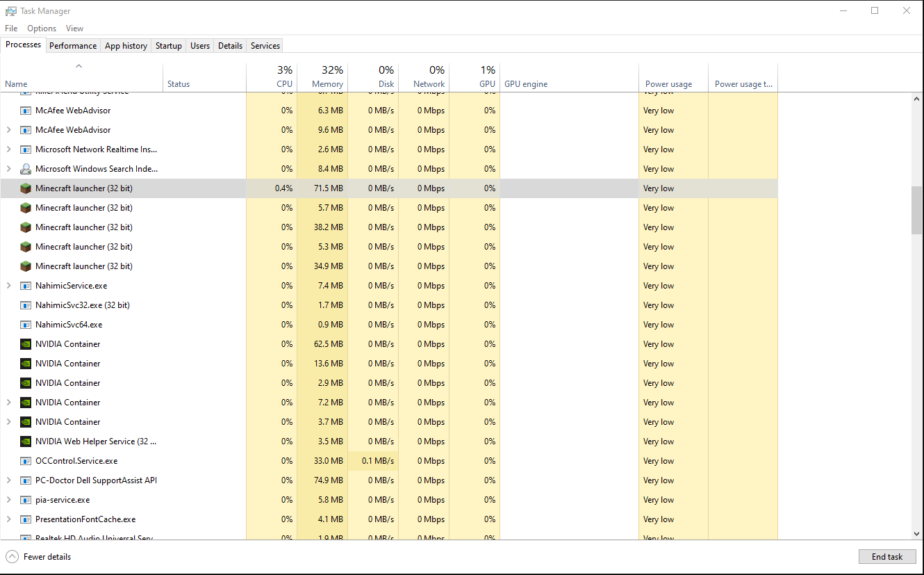Select the Microsoft Windows Search Indexer magnifier icon

click(x=26, y=169)
